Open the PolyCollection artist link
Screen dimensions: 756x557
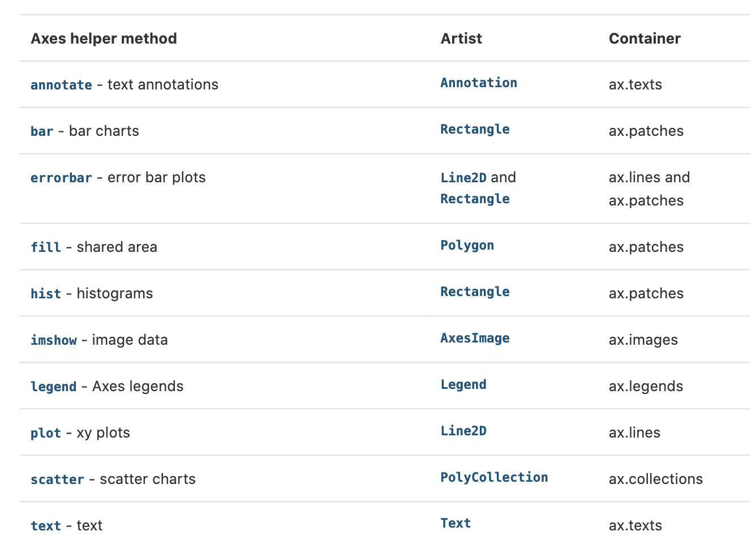click(x=494, y=477)
